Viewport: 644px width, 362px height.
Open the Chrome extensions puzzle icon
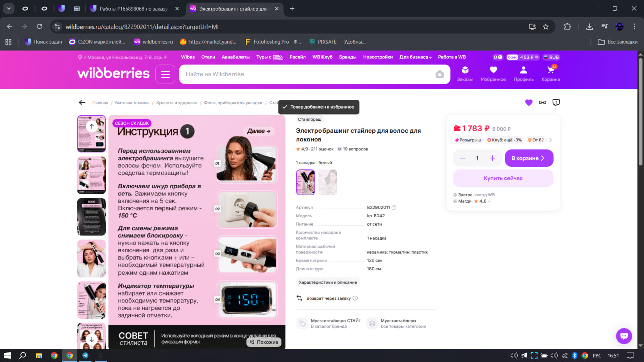pyautogui.click(x=568, y=27)
